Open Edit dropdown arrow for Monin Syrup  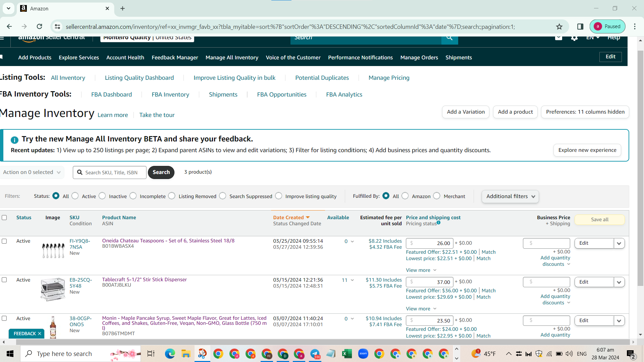point(619,321)
